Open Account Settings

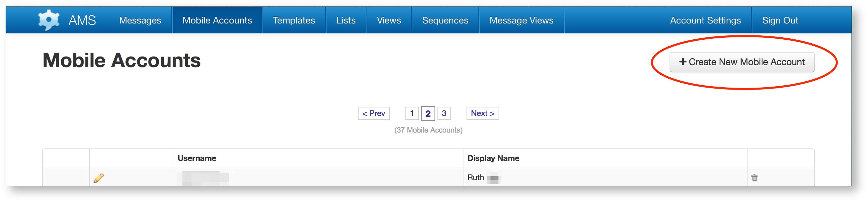(x=705, y=20)
